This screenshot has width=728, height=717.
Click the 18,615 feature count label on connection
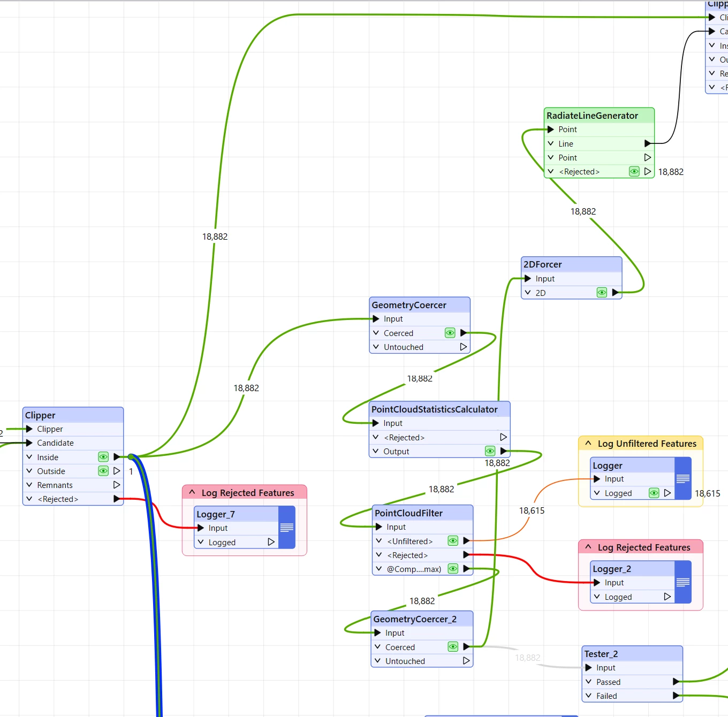pos(532,510)
